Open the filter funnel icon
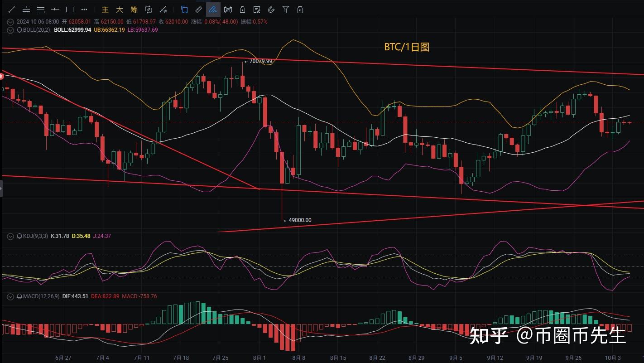 click(286, 10)
